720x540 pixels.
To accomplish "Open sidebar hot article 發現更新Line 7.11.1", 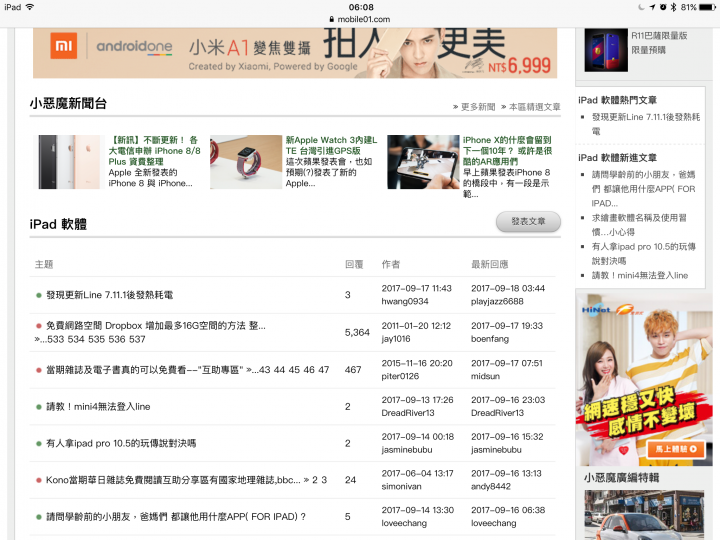I will [x=646, y=124].
